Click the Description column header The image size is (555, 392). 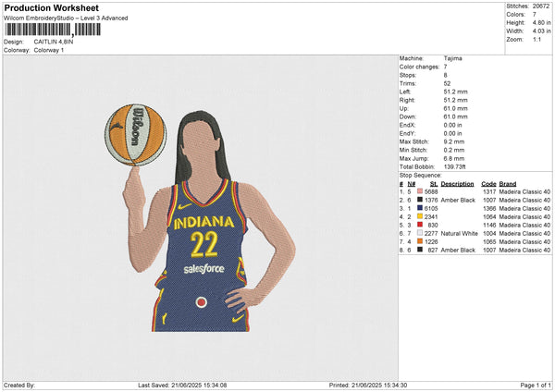tap(457, 183)
